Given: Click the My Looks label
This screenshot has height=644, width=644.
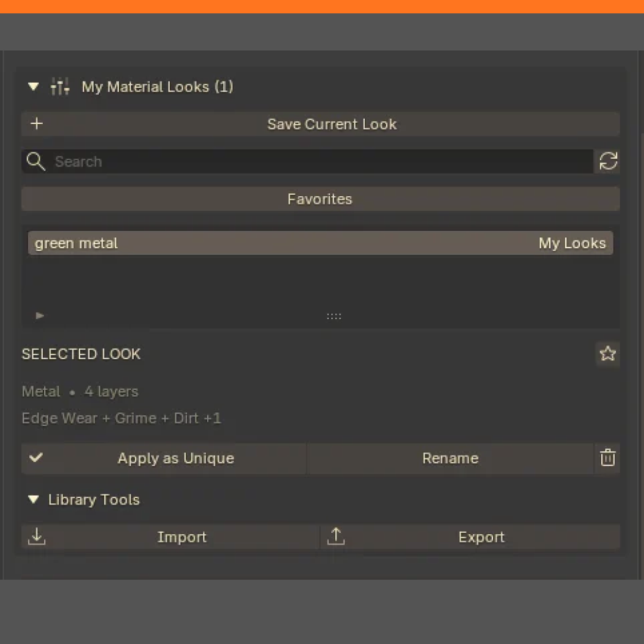Looking at the screenshot, I should 572,243.
